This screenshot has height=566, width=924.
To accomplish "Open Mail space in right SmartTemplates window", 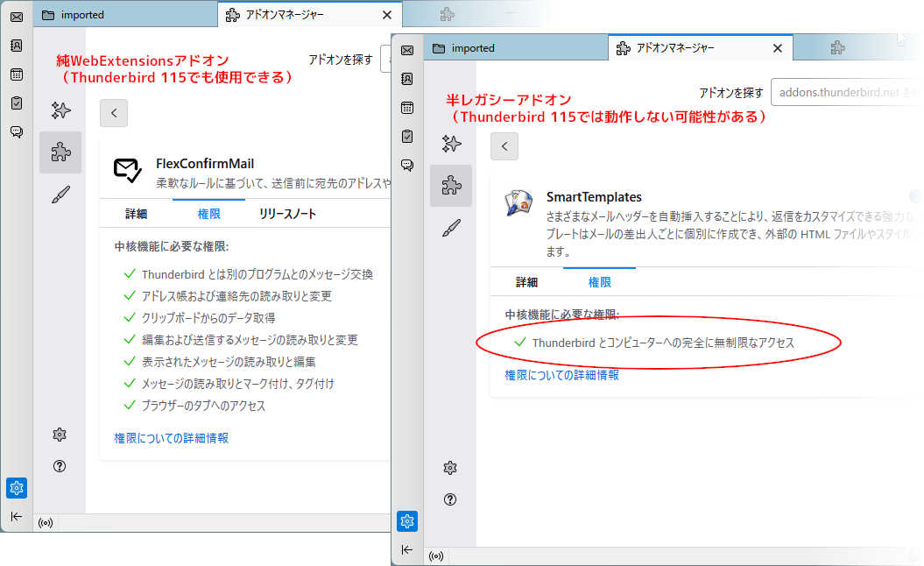I will coord(407,50).
